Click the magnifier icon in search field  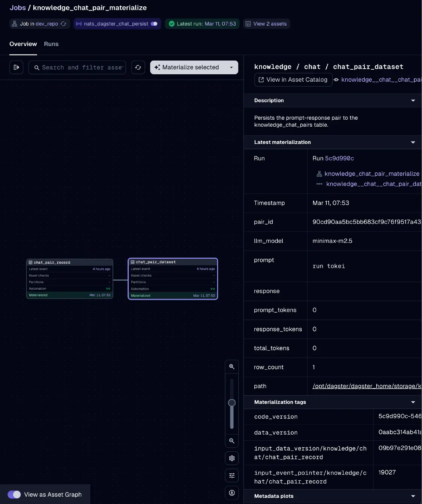(x=37, y=68)
